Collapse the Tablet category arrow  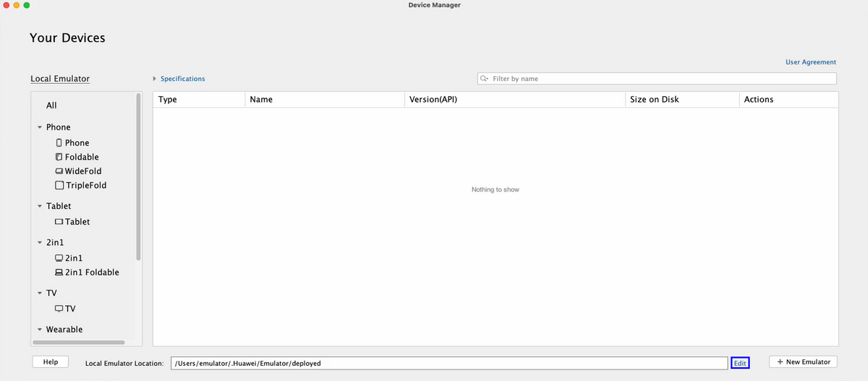pyautogui.click(x=40, y=207)
